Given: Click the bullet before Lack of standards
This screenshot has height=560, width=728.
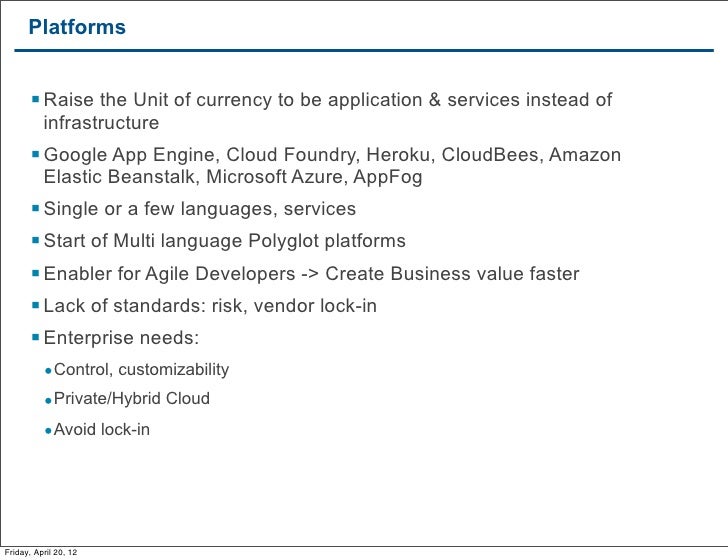Looking at the screenshot, I should click(x=36, y=306).
